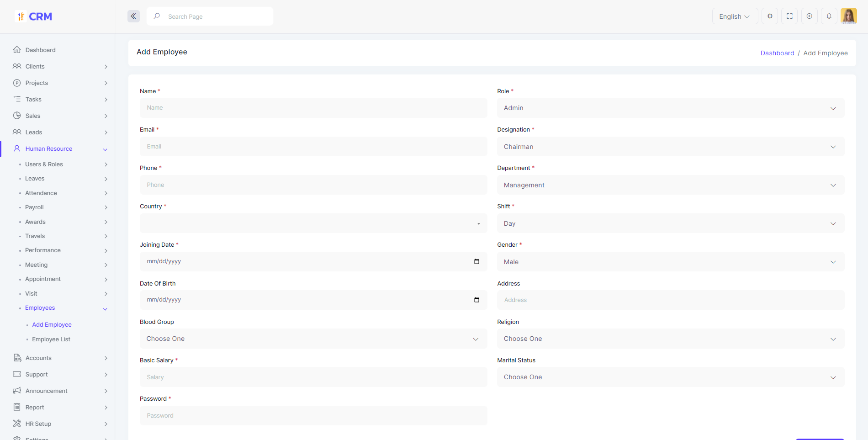Click the Dashboard breadcrumb link

pos(777,53)
